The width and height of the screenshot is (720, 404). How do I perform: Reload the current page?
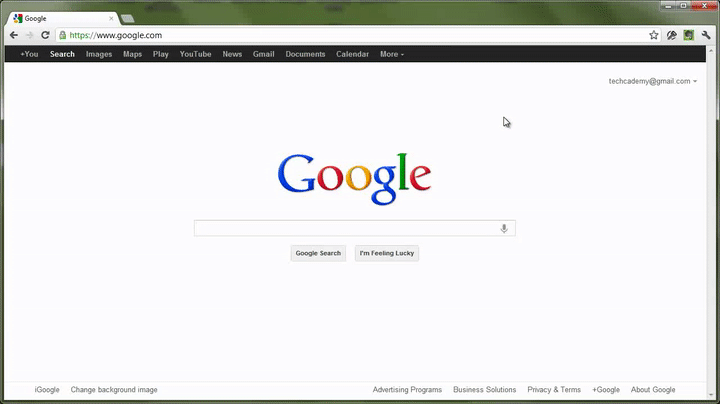click(45, 35)
